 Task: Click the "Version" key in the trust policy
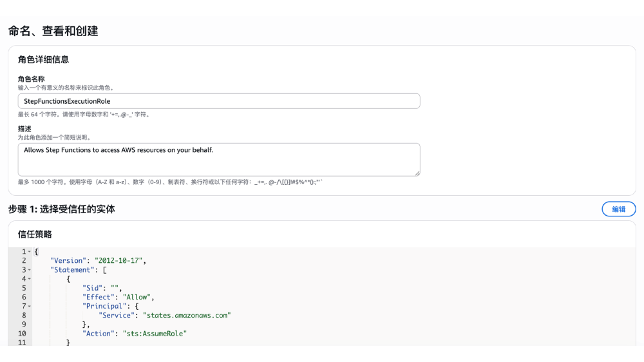click(x=67, y=261)
